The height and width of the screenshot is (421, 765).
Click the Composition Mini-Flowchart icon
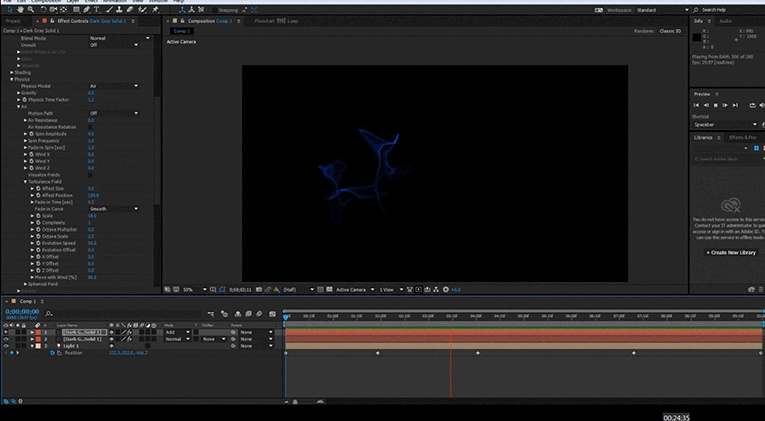click(211, 314)
